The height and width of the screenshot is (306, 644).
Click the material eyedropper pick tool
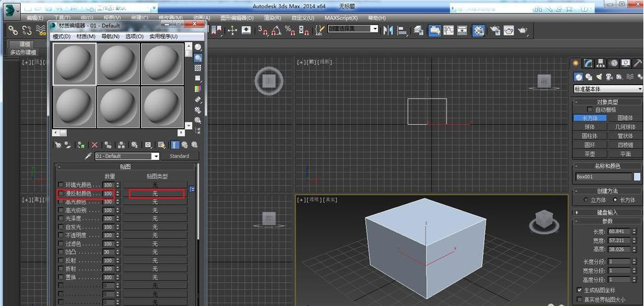click(x=88, y=157)
